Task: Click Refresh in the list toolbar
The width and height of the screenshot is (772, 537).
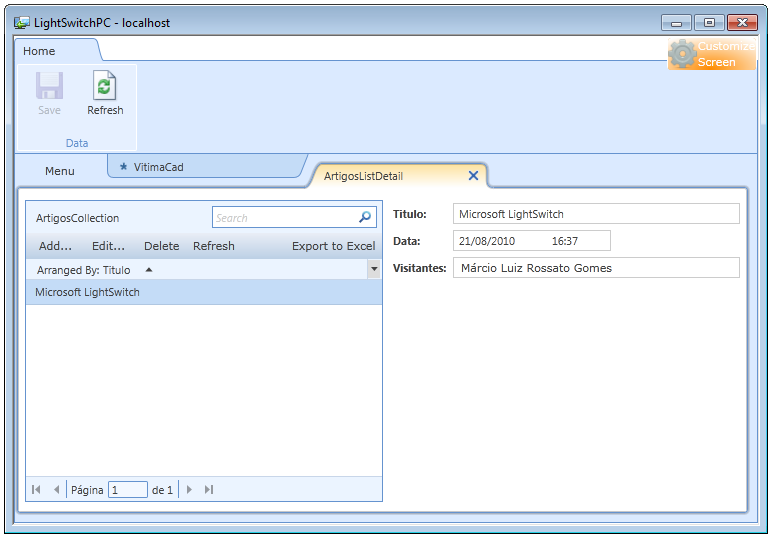Action: pyautogui.click(x=214, y=246)
